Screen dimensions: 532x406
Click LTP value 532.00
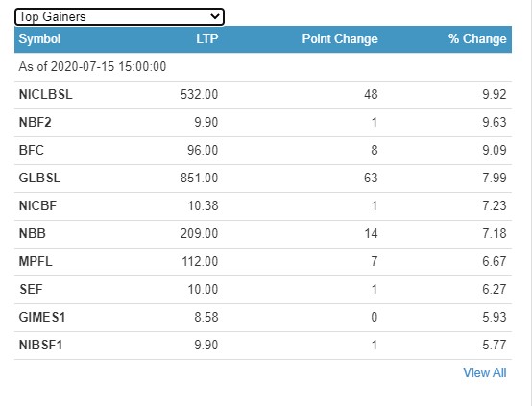(x=199, y=94)
